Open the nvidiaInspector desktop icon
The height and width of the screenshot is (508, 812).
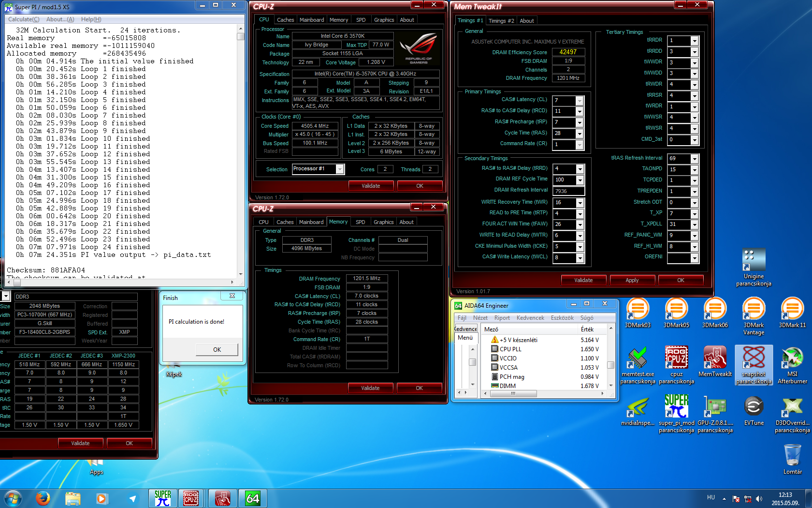(x=638, y=411)
